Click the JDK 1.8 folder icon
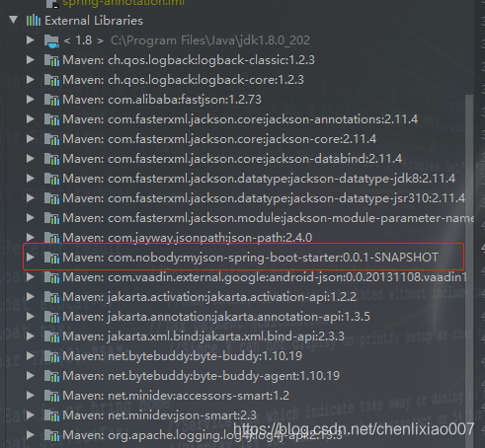This screenshot has height=448, width=485. [51, 40]
